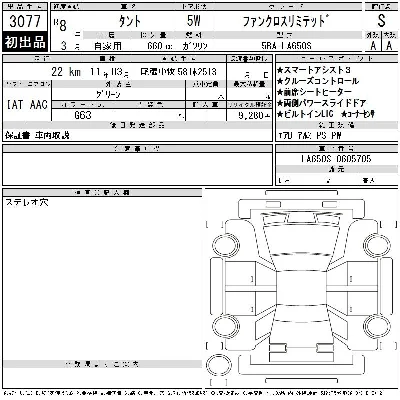Select the mileage 22 km

tap(66, 72)
